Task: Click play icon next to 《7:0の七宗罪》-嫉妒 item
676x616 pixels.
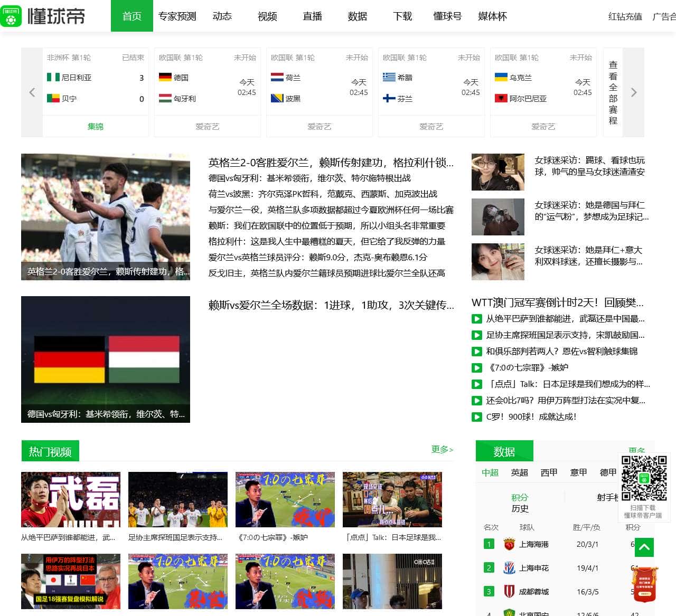Action: point(476,368)
